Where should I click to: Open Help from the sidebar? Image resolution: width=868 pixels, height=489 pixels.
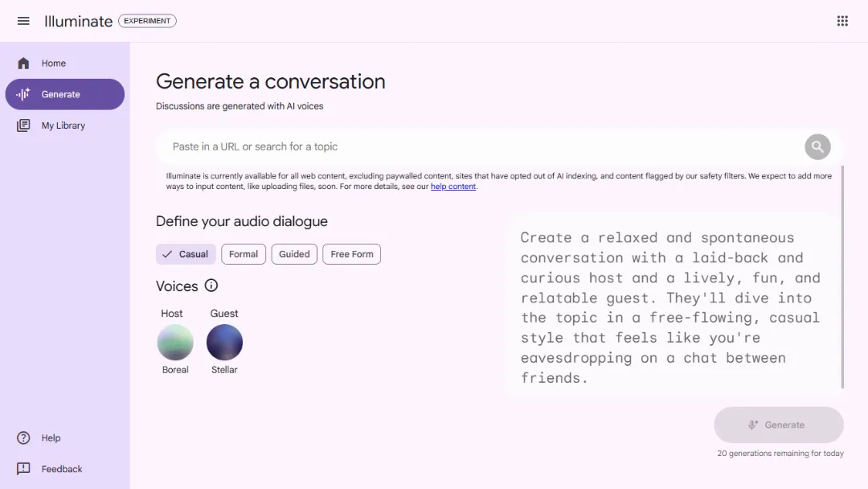point(65,438)
